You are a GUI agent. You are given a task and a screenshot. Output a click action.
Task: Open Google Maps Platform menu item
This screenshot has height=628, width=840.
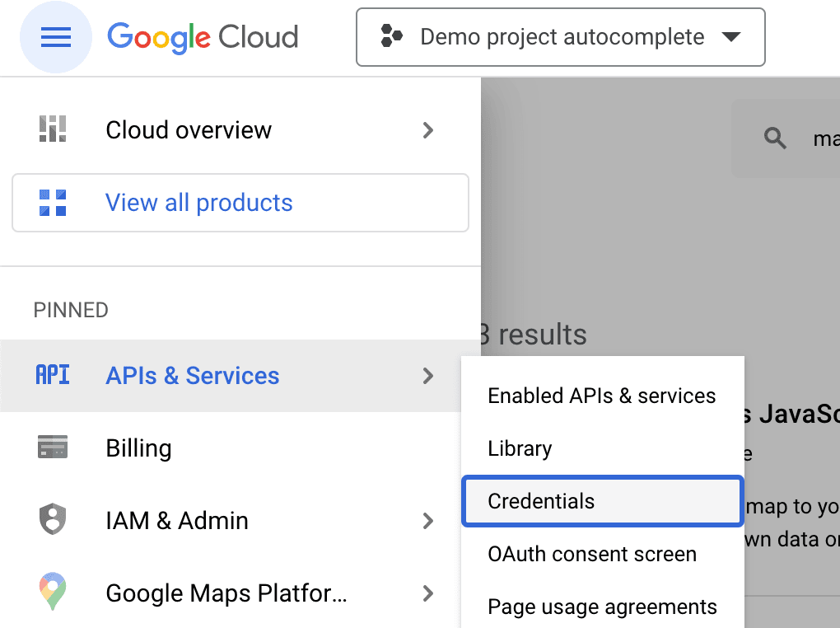click(231, 593)
